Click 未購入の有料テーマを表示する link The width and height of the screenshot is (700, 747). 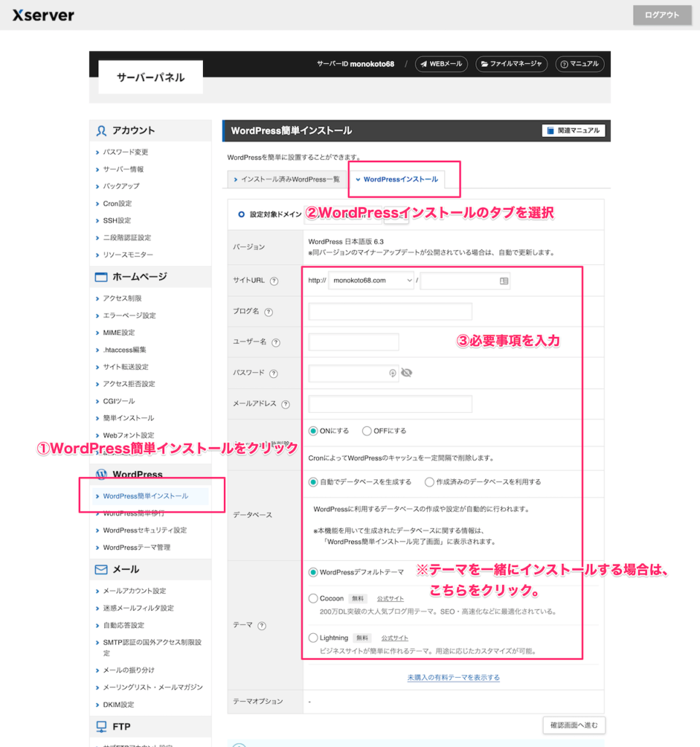pos(453,678)
